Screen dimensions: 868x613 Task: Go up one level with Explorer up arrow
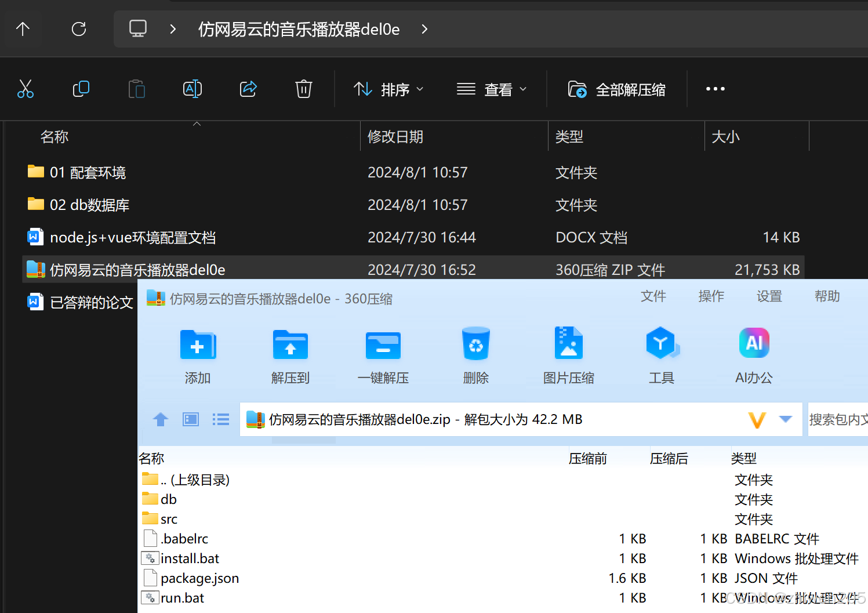point(23,29)
